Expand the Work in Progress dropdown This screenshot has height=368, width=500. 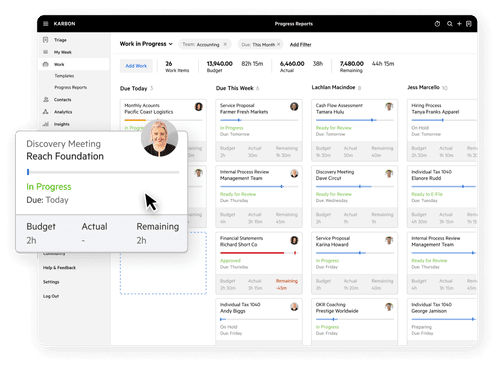pyautogui.click(x=146, y=44)
